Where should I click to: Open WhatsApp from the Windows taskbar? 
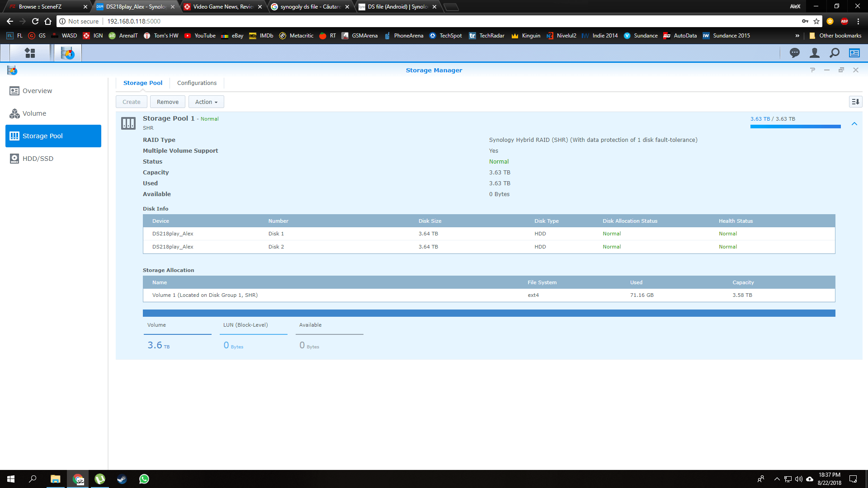(x=144, y=479)
